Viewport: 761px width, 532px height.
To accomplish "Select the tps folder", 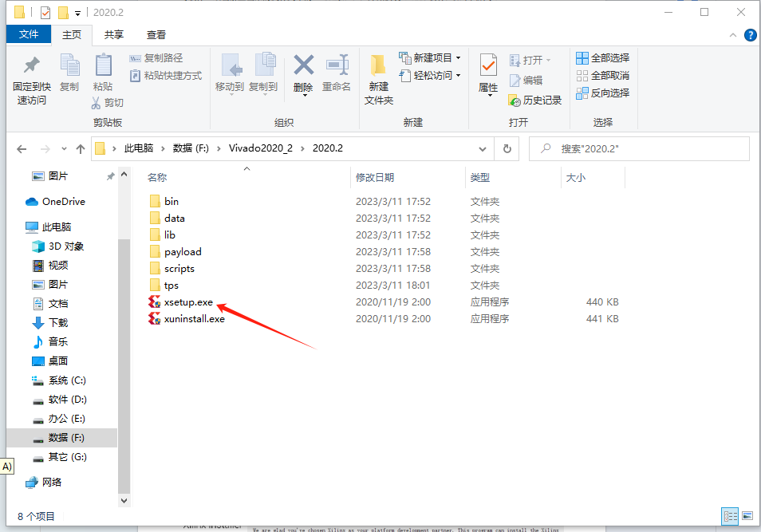I will (x=164, y=286).
